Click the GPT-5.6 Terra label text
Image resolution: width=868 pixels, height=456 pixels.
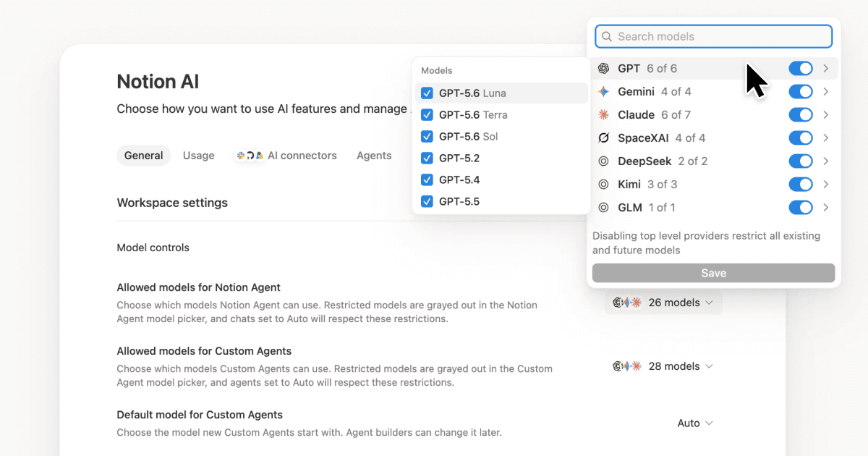(x=473, y=115)
